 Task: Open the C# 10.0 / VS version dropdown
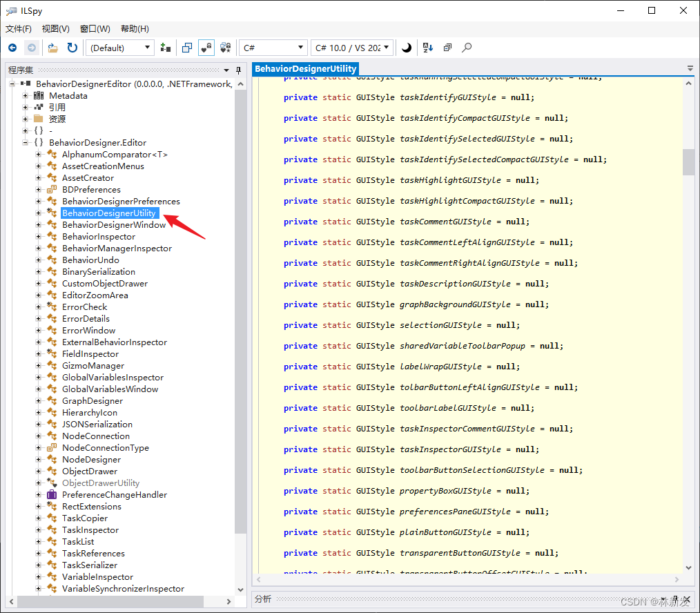coord(352,48)
